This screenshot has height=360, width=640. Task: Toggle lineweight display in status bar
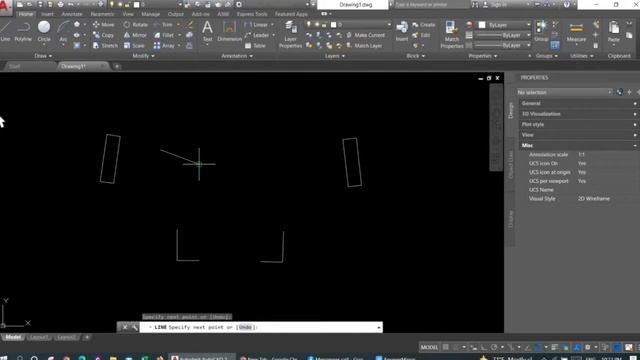tap(554, 347)
